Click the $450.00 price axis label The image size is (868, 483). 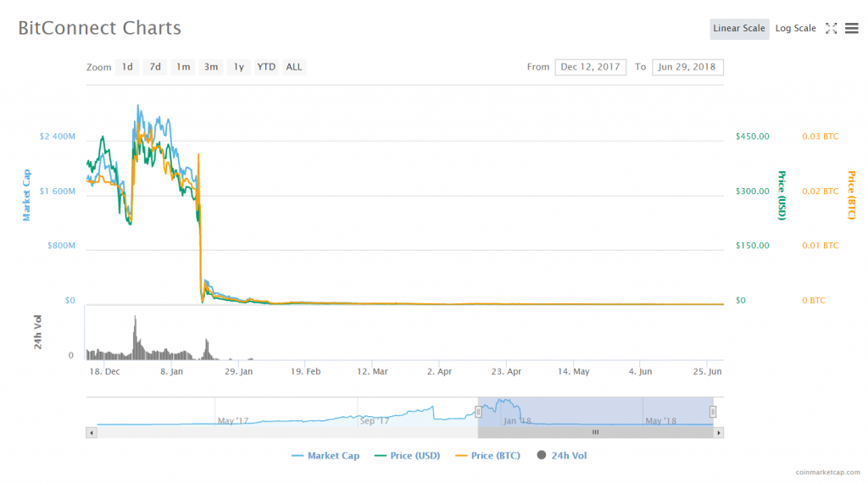753,136
